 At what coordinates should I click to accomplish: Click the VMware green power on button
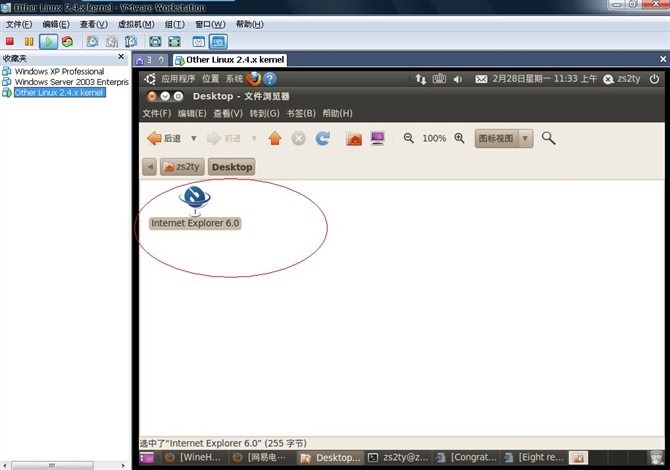coord(48,41)
